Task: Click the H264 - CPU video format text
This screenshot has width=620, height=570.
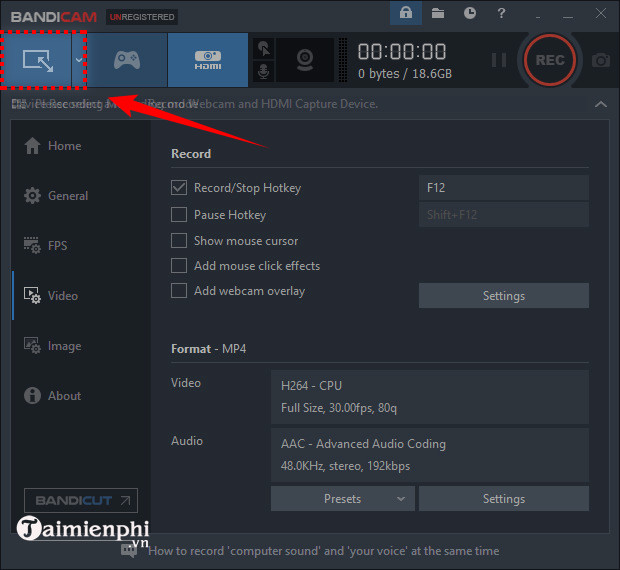Action: point(311,386)
